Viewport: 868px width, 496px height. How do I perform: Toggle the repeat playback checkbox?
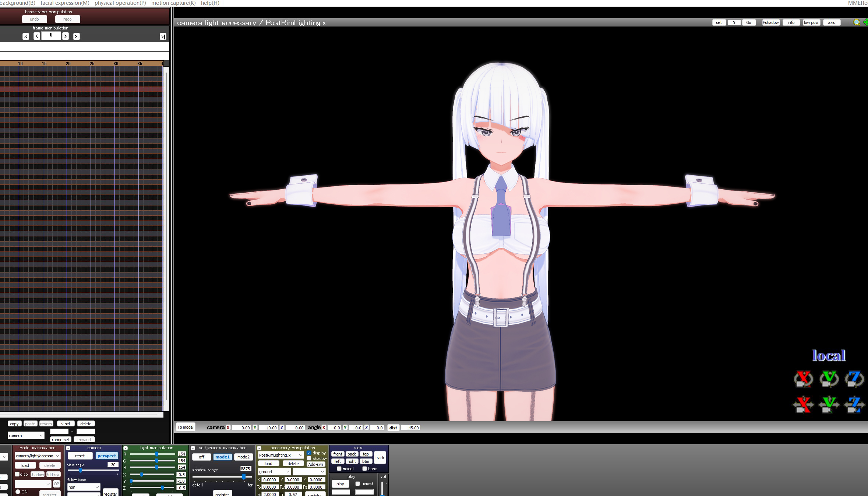357,484
